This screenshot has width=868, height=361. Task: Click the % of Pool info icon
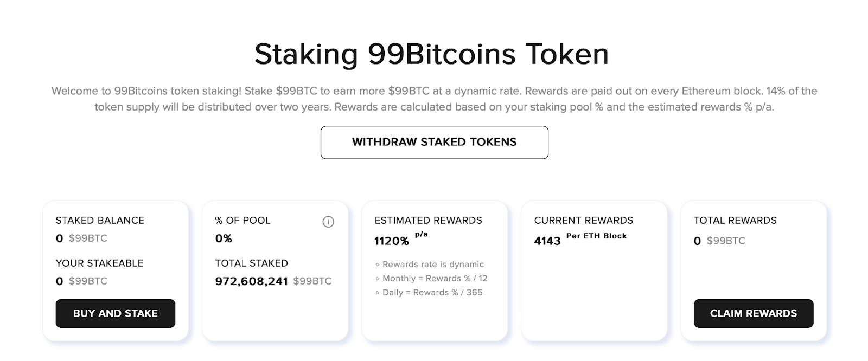tap(328, 222)
